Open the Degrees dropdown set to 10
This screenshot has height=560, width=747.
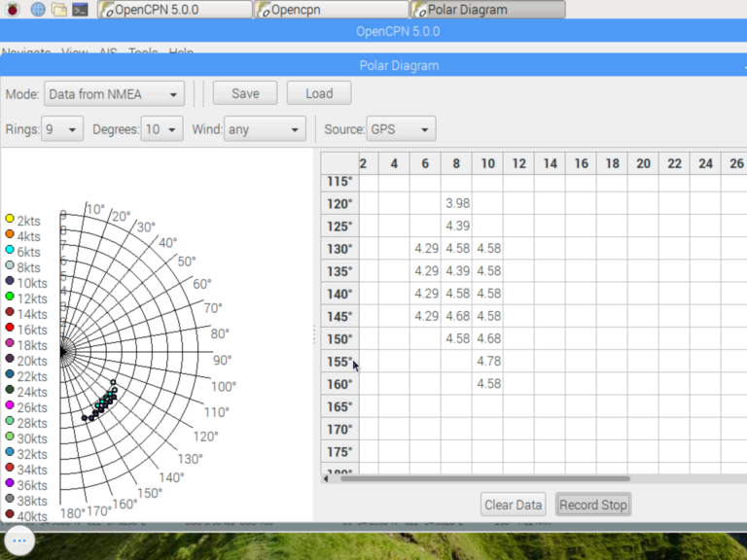click(161, 129)
